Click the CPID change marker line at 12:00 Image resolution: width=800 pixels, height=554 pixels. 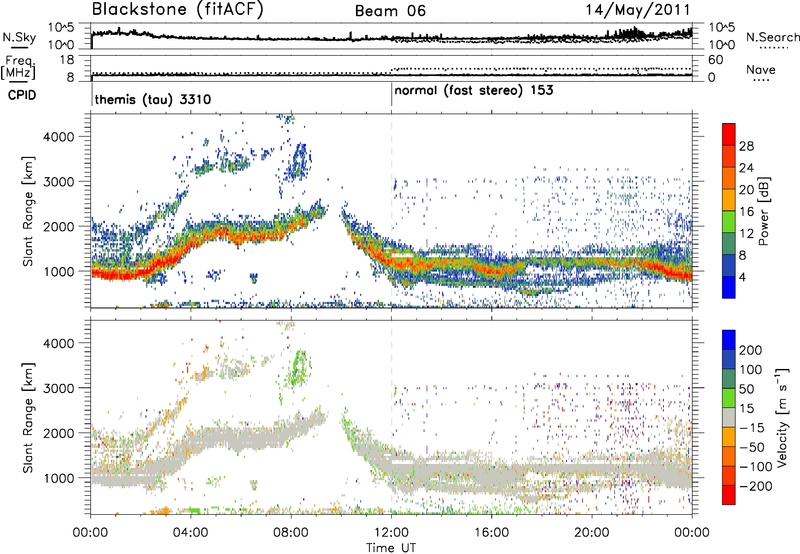click(391, 94)
